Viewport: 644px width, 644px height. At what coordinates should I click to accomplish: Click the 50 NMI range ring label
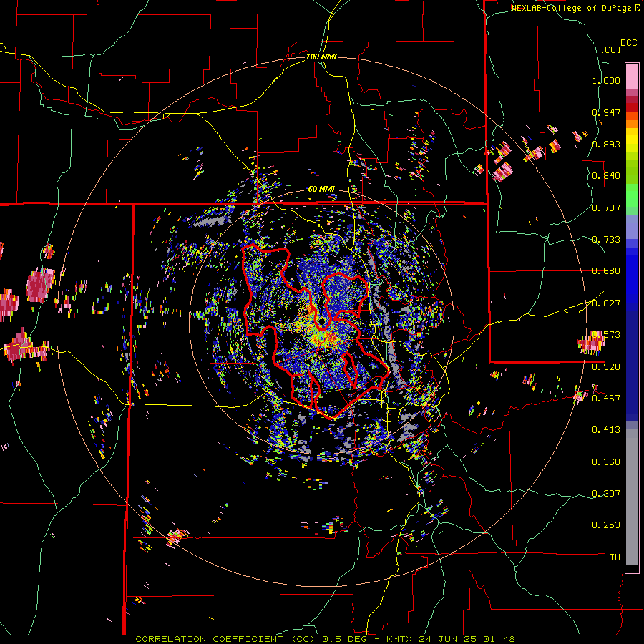click(321, 189)
